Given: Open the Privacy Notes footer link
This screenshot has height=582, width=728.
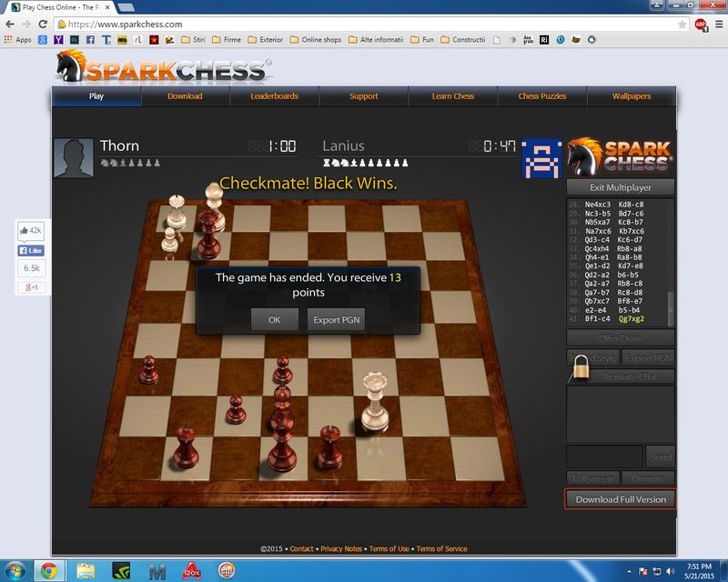Looking at the screenshot, I should [341, 548].
